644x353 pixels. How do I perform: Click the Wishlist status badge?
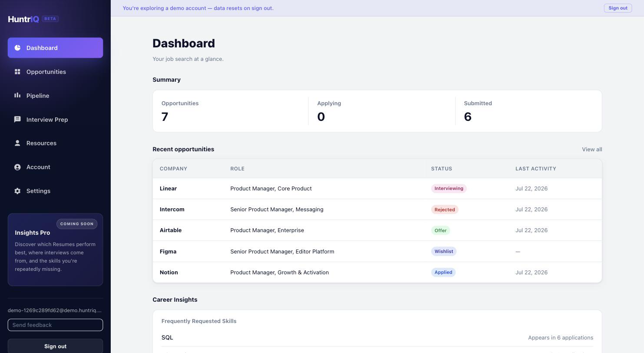444,251
